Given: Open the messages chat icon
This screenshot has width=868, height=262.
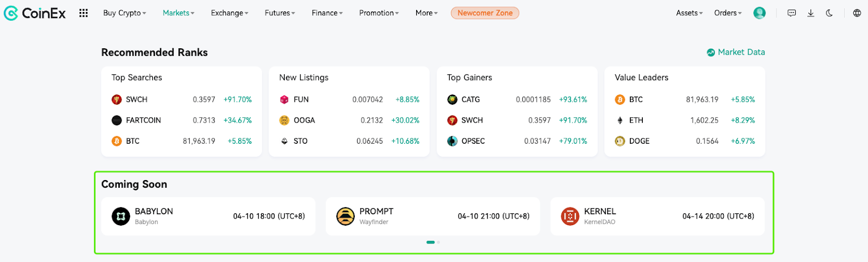Looking at the screenshot, I should [792, 13].
